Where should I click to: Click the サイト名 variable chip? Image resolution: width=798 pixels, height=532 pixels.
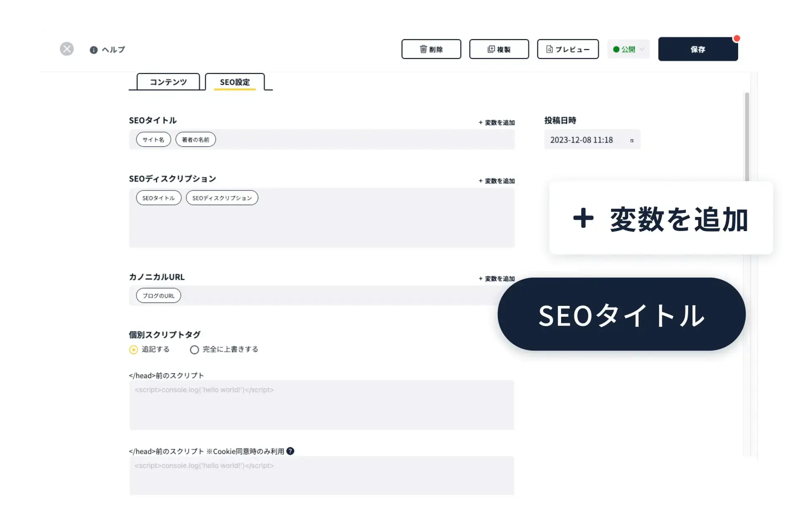click(x=153, y=139)
